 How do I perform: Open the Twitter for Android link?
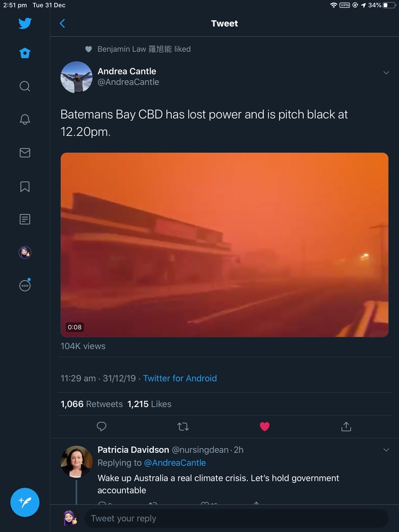tap(180, 378)
